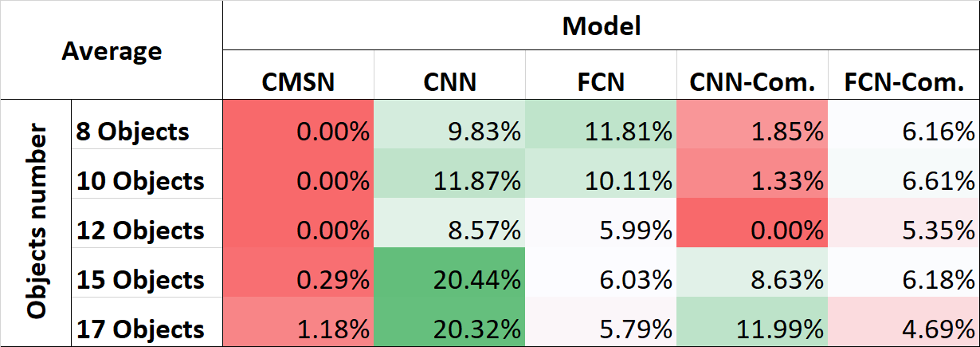Click the FCN column header
Screen dimensions: 980x347
click(x=600, y=83)
